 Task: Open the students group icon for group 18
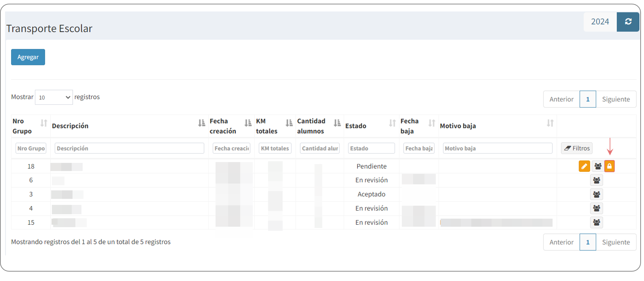pos(598,166)
